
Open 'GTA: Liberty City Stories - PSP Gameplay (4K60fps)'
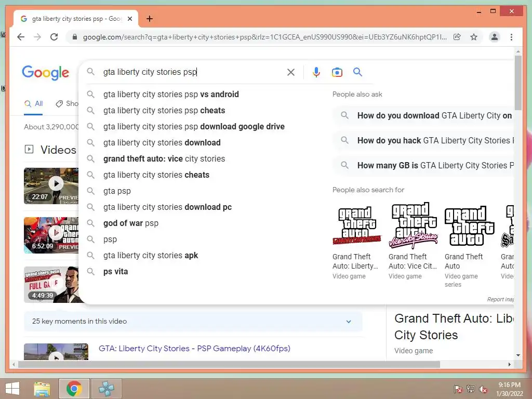coord(194,349)
